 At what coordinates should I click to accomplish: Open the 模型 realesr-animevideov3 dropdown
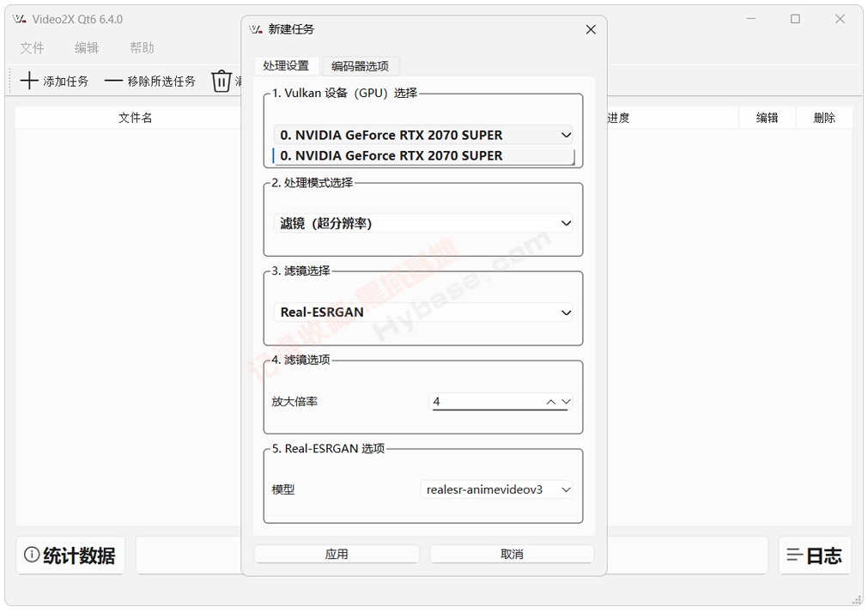click(x=496, y=489)
